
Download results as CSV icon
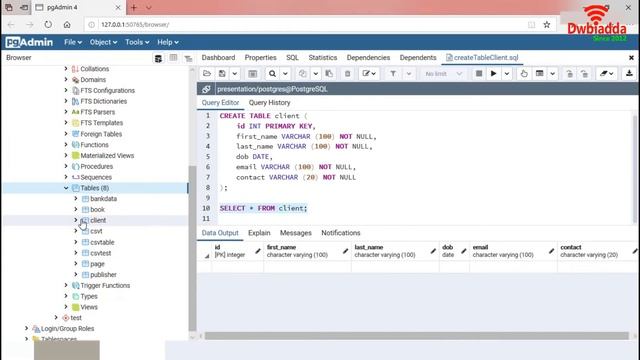629,73
